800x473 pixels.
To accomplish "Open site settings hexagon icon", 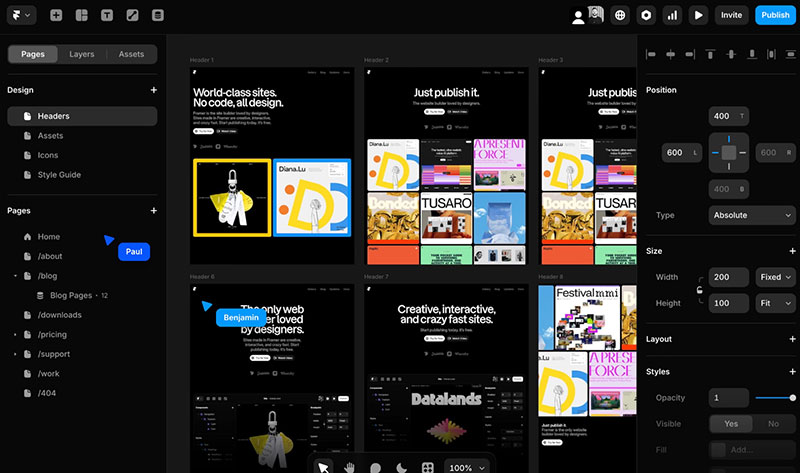I will pyautogui.click(x=646, y=15).
